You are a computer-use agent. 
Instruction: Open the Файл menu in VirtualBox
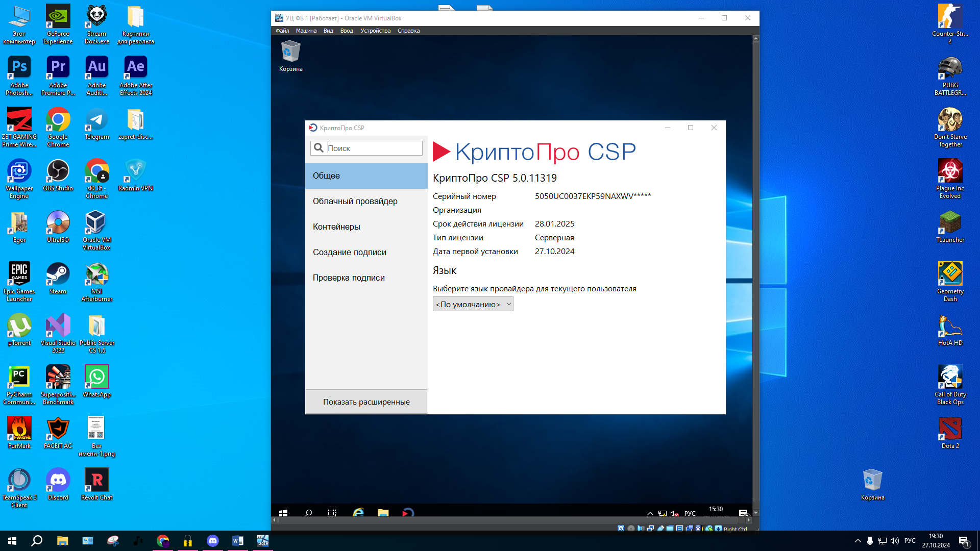coord(282,31)
